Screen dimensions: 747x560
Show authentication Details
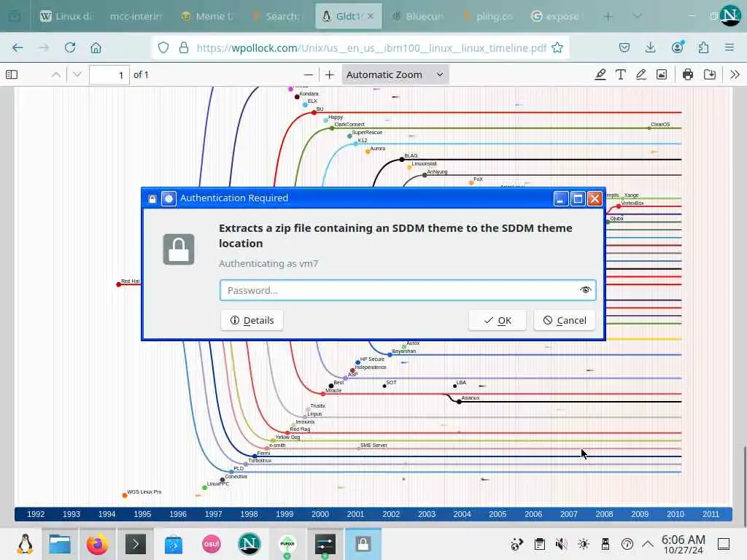(x=252, y=321)
